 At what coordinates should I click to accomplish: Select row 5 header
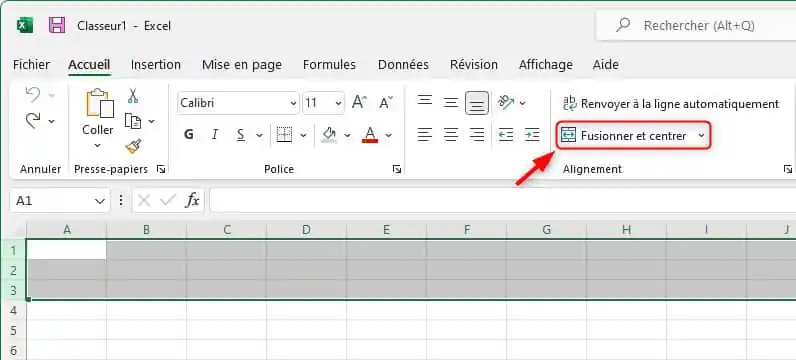click(14, 331)
